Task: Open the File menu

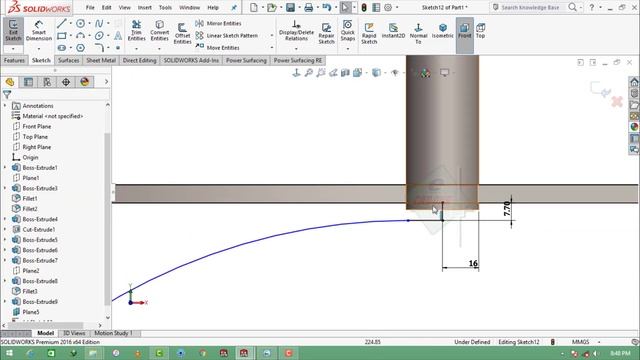Action: (90, 7)
